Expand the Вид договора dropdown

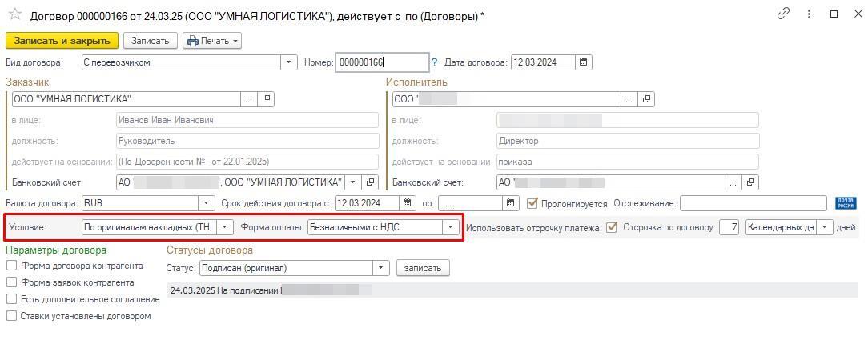tap(288, 62)
